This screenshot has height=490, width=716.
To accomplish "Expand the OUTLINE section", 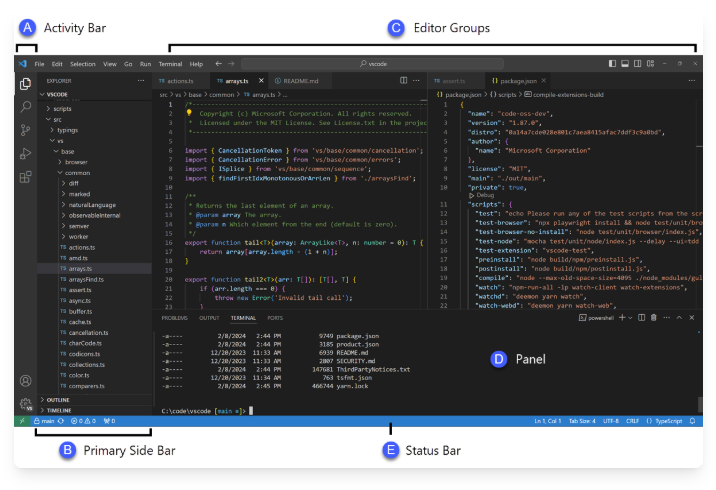I will tap(58, 400).
